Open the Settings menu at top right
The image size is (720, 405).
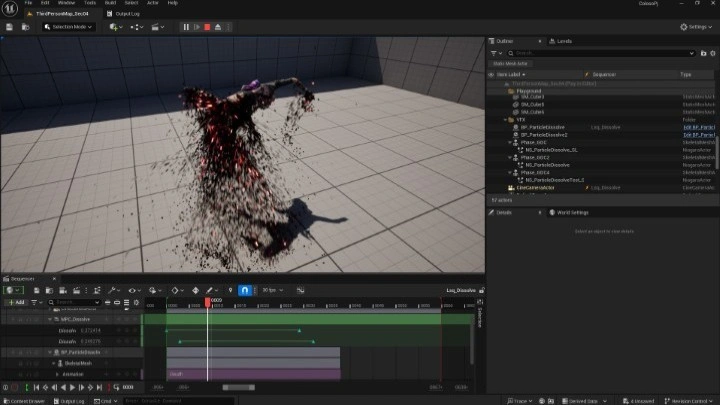696,27
